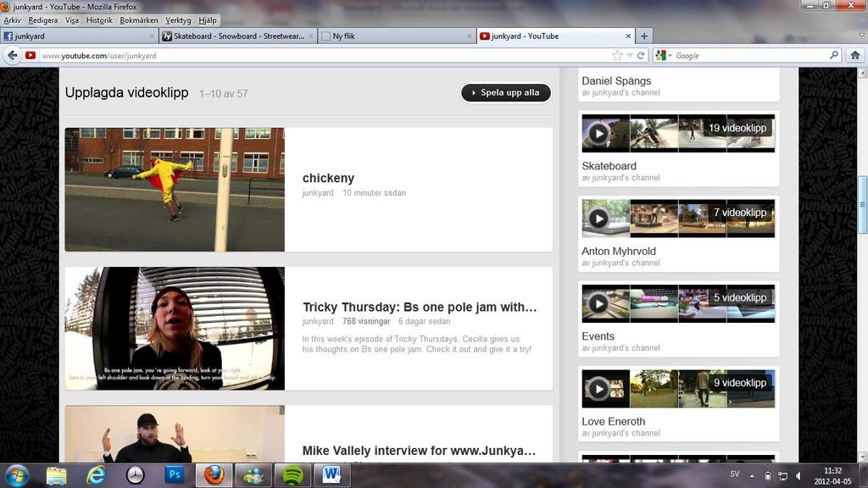The height and width of the screenshot is (488, 868).
Task: Bookmark this page with the star icon
Action: (617, 55)
